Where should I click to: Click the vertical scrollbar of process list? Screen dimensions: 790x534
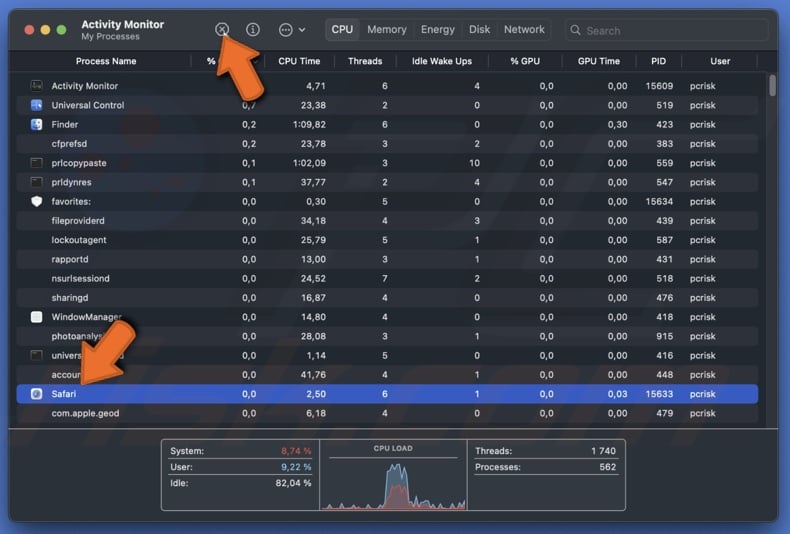[772, 87]
